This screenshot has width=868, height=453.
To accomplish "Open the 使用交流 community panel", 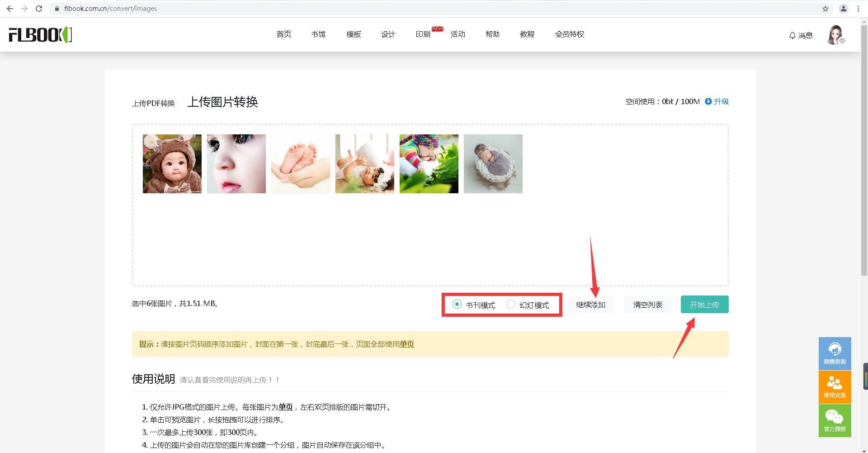I will 835,387.
